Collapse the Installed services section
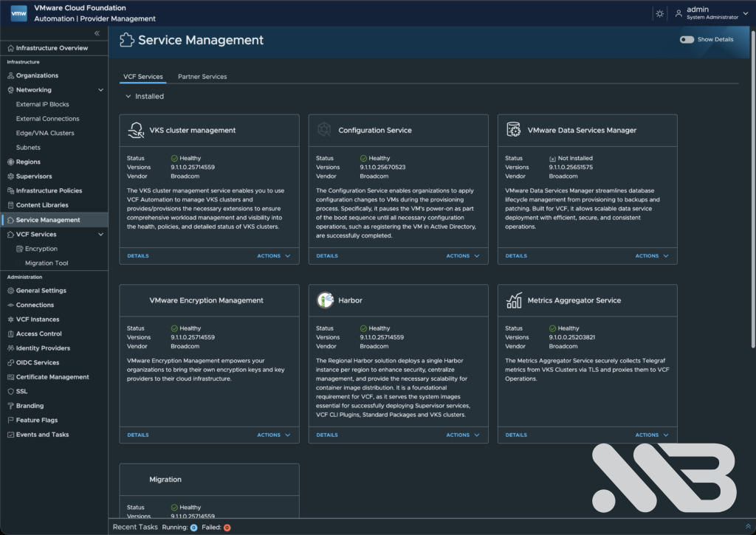Image resolution: width=756 pixels, height=535 pixels. coord(128,97)
